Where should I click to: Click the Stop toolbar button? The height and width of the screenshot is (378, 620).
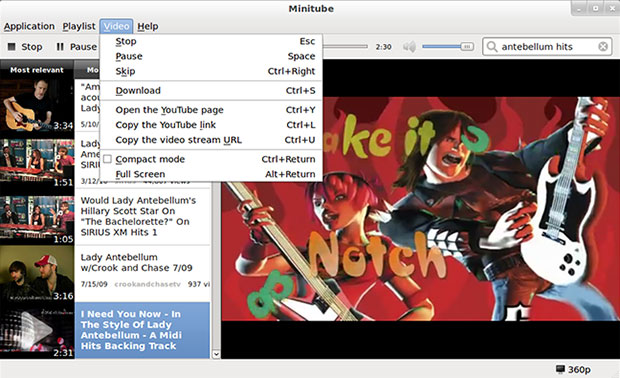[25, 47]
